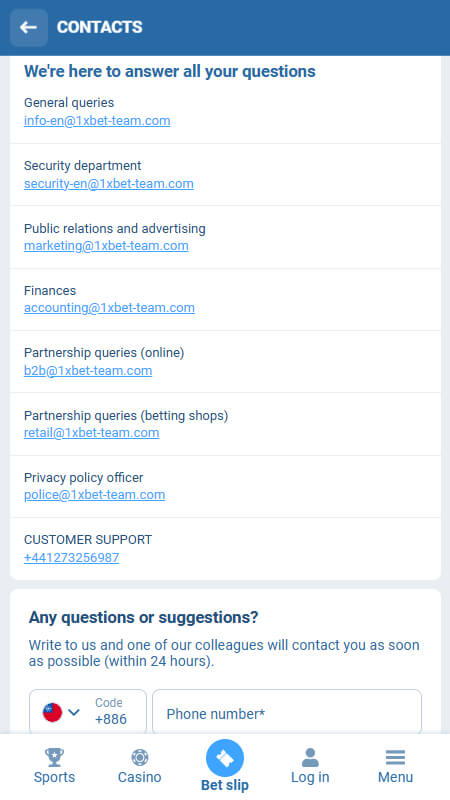Select the Sports tab label
Image resolution: width=450 pixels, height=800 pixels.
tap(54, 778)
